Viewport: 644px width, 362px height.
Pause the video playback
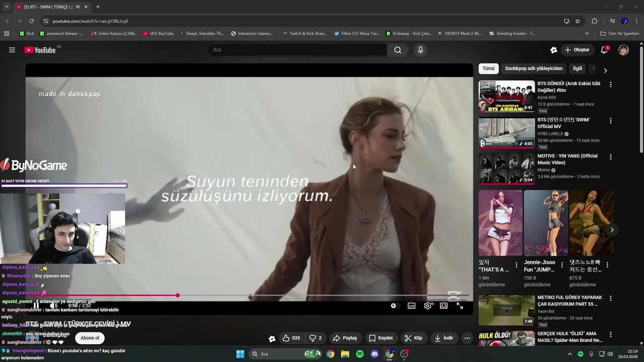[36, 306]
